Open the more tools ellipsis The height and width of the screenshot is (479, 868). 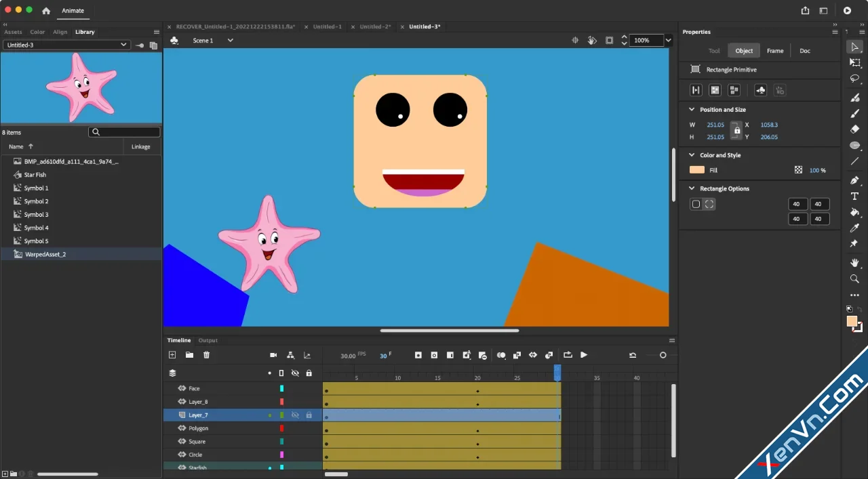[x=854, y=295]
